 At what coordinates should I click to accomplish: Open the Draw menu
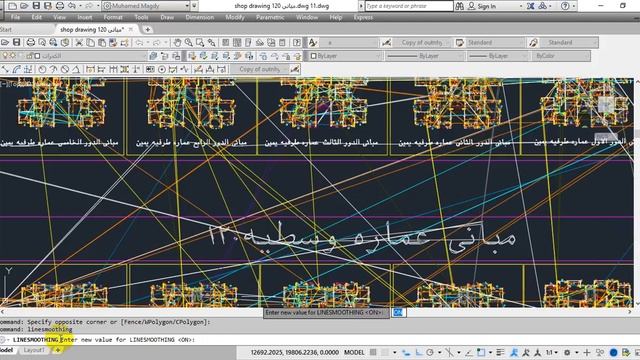167,17
